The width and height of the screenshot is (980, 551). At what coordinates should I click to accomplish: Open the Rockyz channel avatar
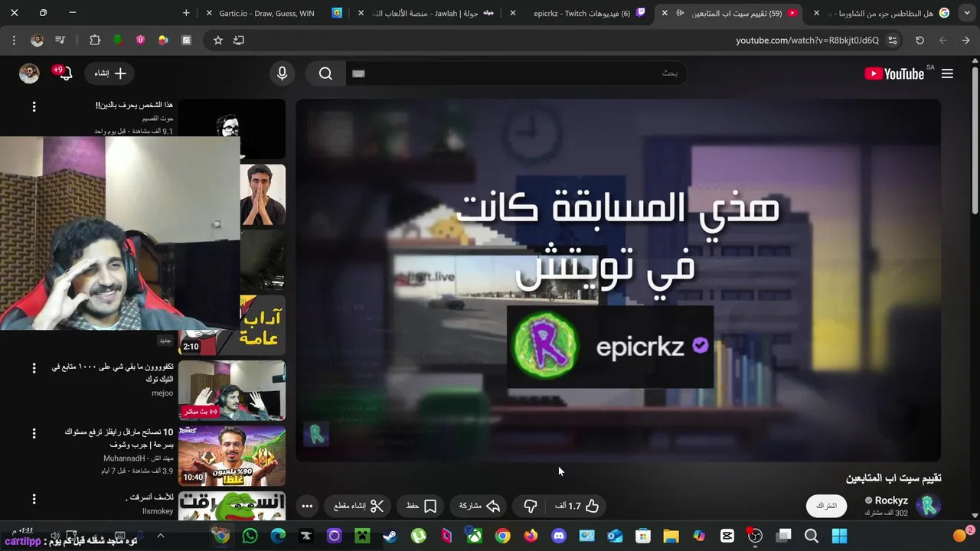pos(929,506)
